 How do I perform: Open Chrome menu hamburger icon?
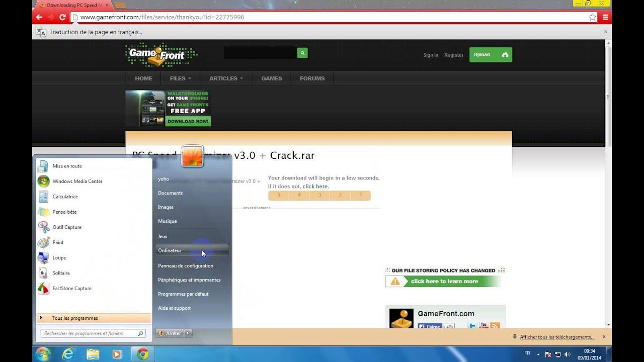pyautogui.click(x=605, y=17)
